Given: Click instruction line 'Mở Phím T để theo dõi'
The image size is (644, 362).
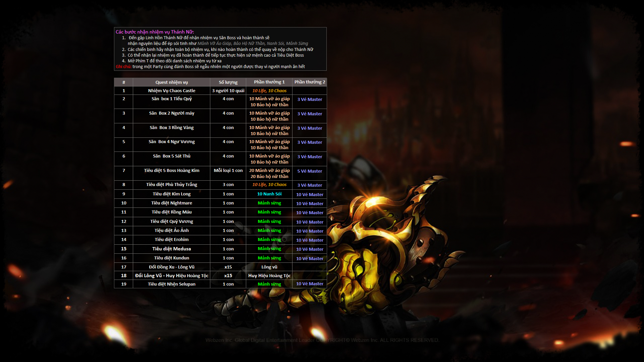Looking at the screenshot, I should tap(174, 61).
